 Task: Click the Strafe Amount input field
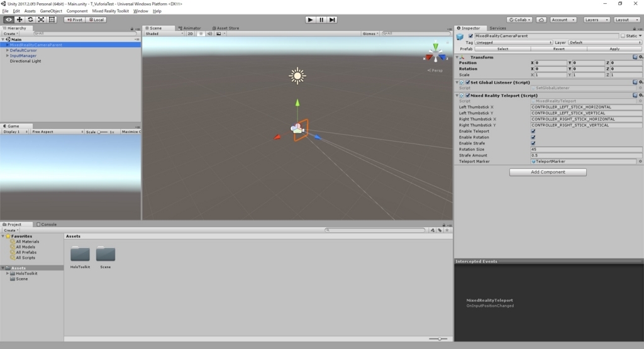(x=586, y=155)
